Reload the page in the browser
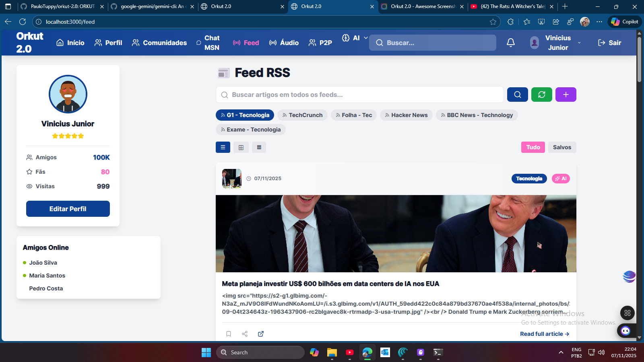This screenshot has width=644, height=362. [x=23, y=22]
